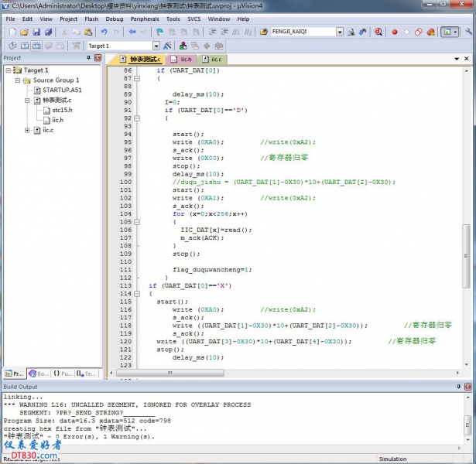Open the Target 1 selection dropdown
The image size is (476, 464).
coord(156,46)
